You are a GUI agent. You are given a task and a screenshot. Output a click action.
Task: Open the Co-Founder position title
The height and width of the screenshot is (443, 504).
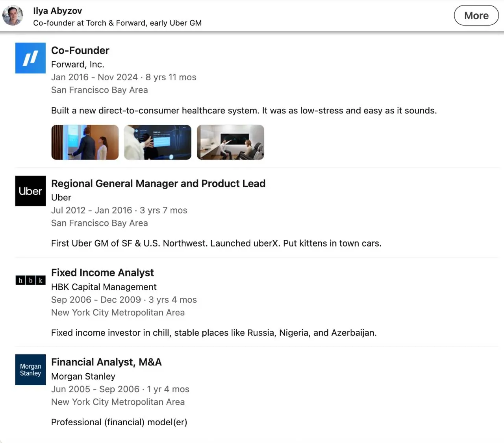click(80, 50)
